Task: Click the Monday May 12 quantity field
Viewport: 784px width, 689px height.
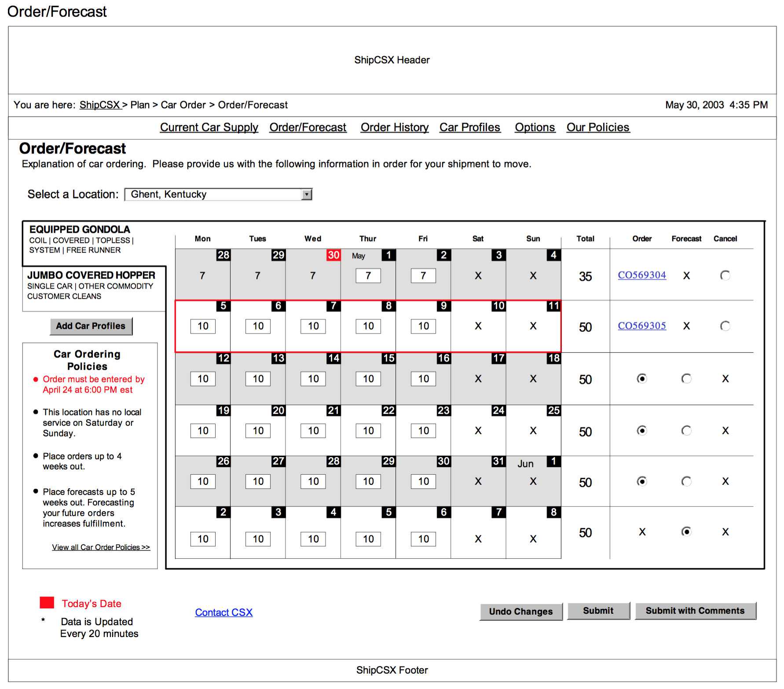Action: [203, 379]
